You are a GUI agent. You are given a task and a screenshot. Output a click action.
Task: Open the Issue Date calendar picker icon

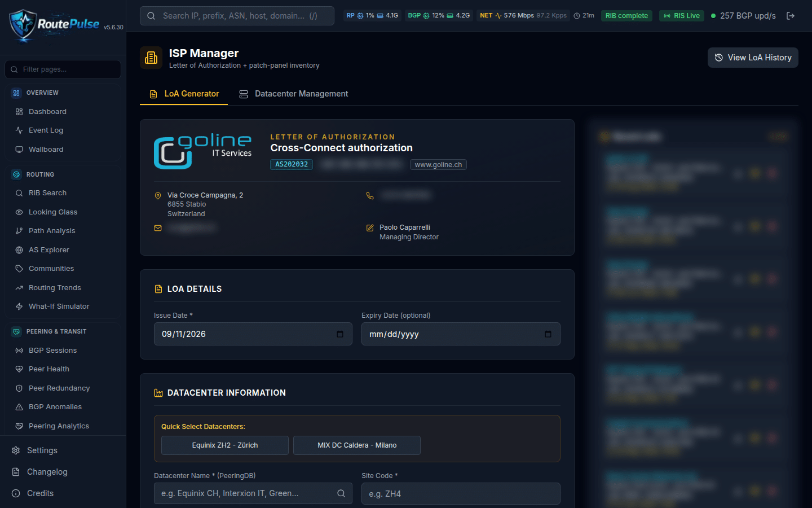click(340, 334)
